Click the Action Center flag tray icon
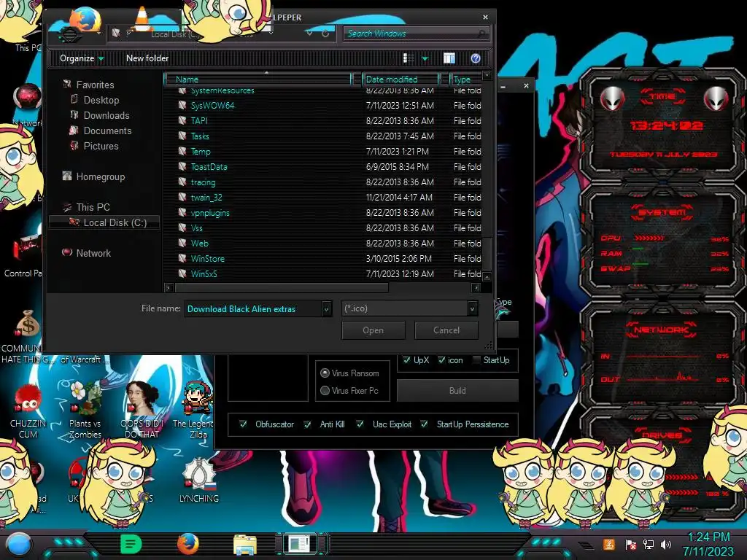747x560 pixels. tap(631, 544)
